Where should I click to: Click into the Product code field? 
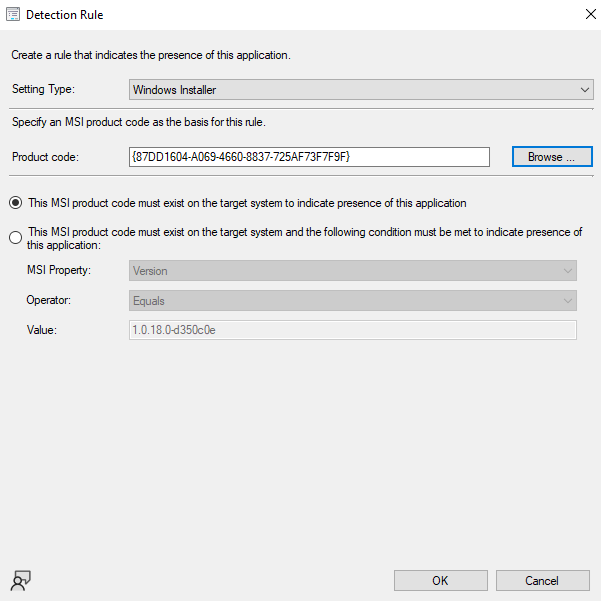308,157
